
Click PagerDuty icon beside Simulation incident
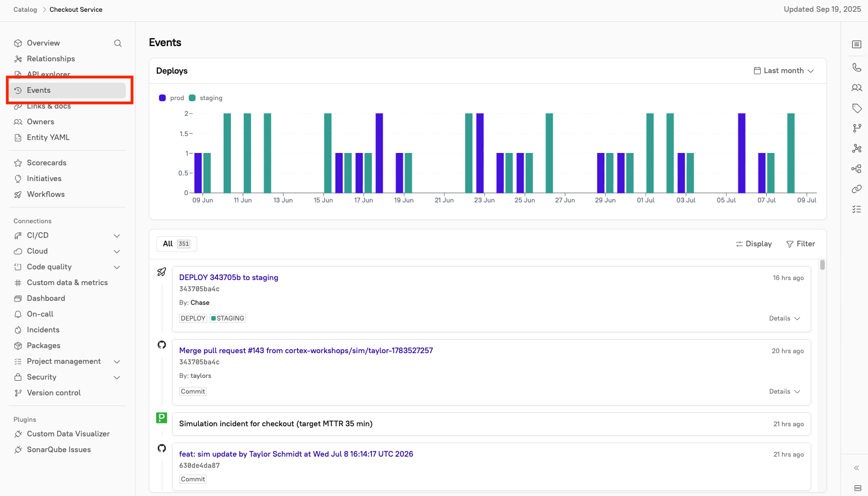point(162,418)
